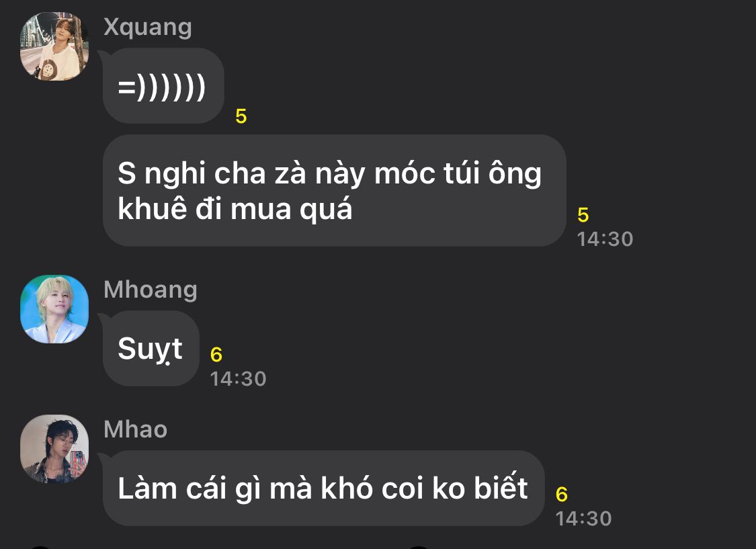Screen dimensions: 756x549
Task: Open the Mhao sender name
Action: (x=136, y=429)
